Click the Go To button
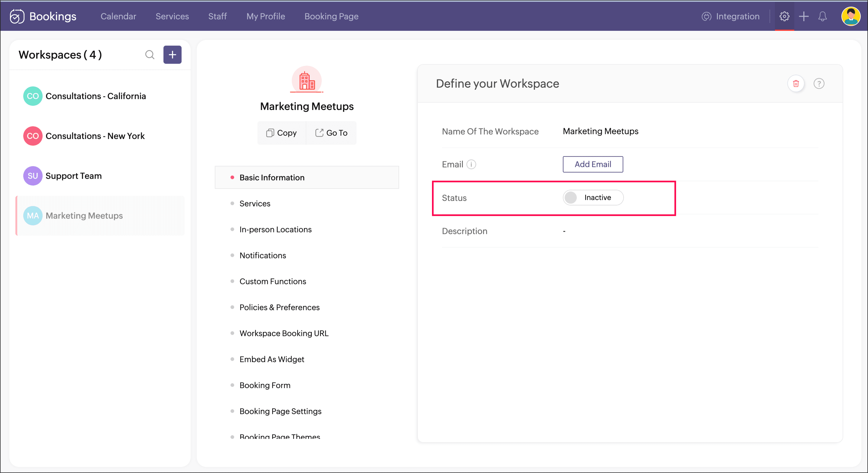868x473 pixels. 331,133
